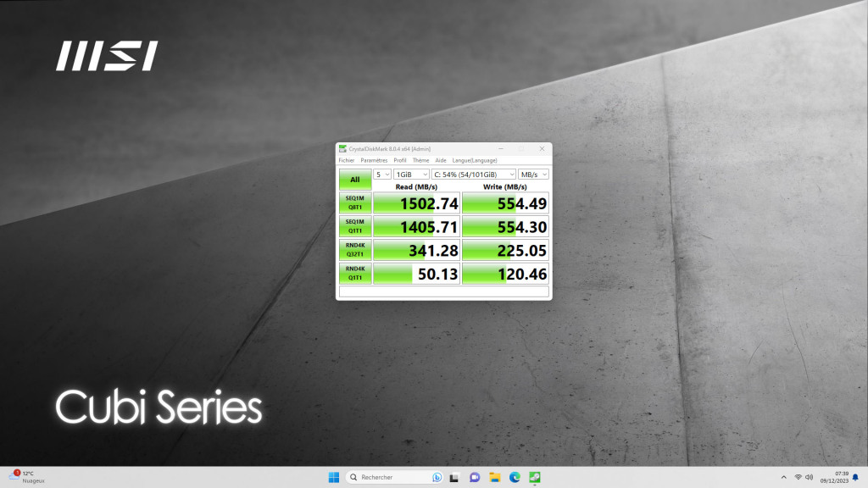Start the SEQ1M Q8T1 test
The image size is (868, 488).
point(355,202)
